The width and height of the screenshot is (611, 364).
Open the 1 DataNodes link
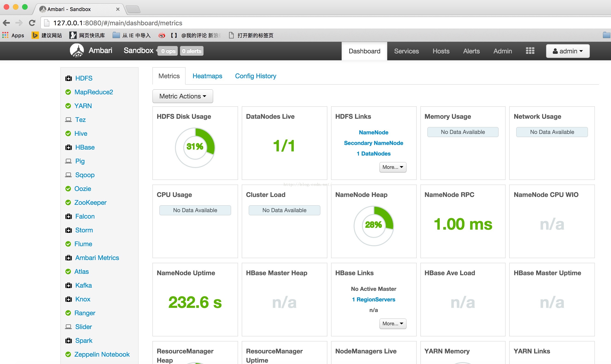[x=373, y=153]
